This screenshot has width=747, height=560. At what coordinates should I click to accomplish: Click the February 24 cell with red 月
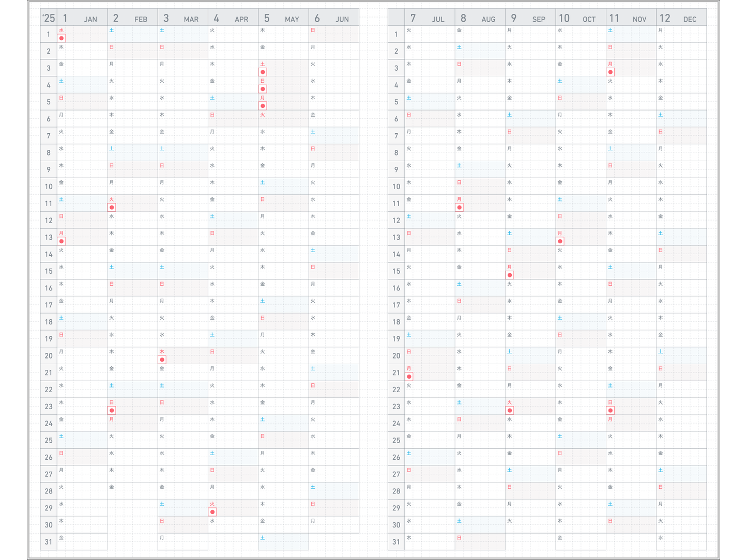(x=132, y=423)
